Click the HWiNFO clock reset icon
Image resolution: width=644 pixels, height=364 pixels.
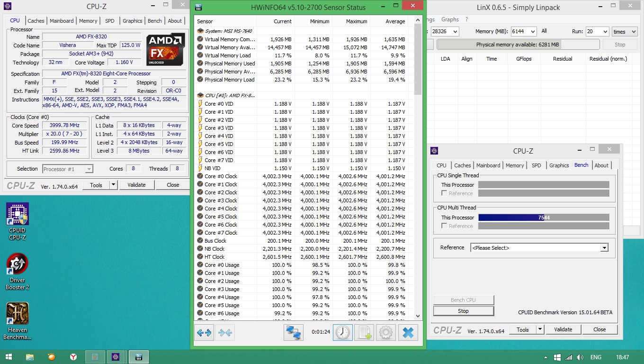pos(342,333)
